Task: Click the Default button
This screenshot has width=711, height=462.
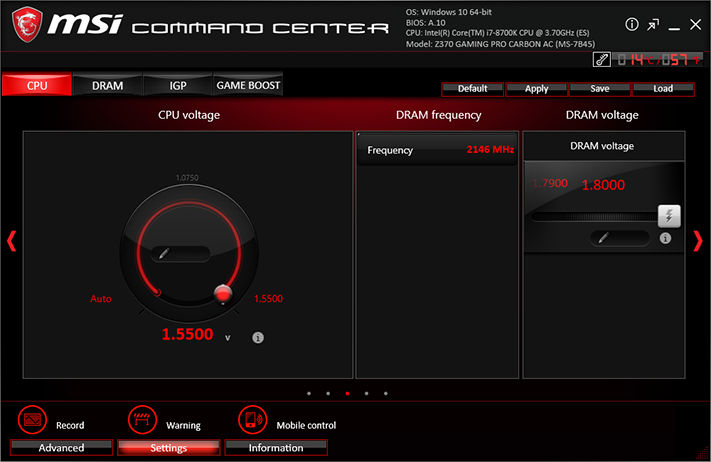Action: tap(472, 89)
